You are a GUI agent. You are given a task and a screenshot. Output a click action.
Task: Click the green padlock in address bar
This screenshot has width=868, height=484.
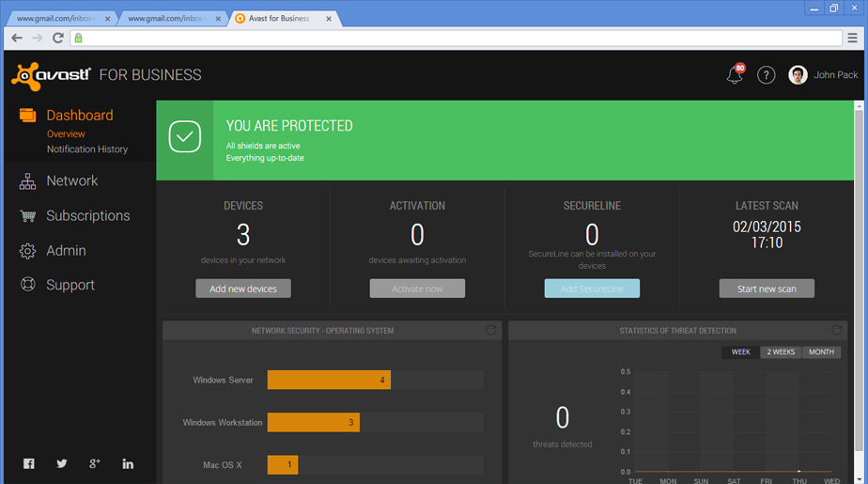point(79,38)
